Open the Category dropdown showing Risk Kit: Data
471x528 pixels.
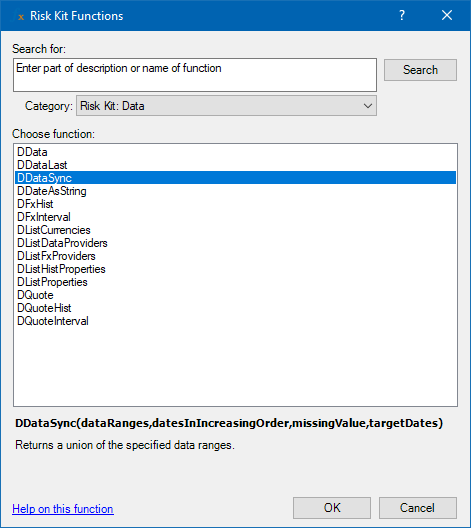point(226,106)
